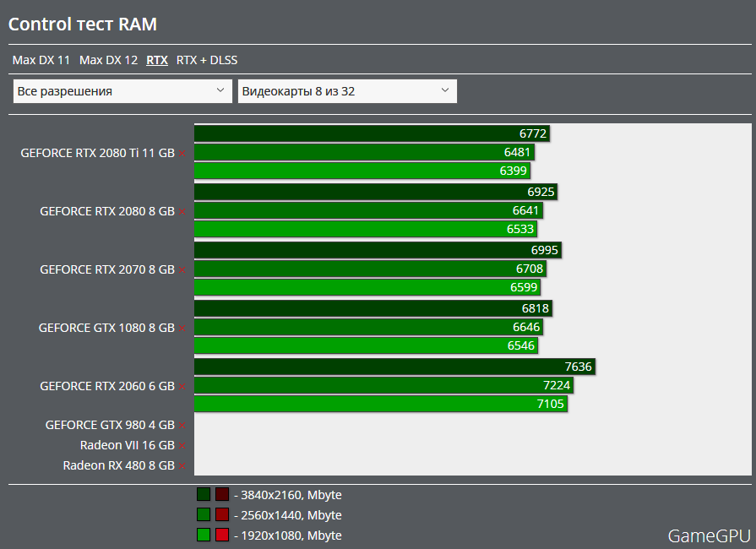Viewport: 756px width, 549px height.
Task: Remove GEFORCE GTX 1080 with X icon
Action: pyautogui.click(x=182, y=329)
